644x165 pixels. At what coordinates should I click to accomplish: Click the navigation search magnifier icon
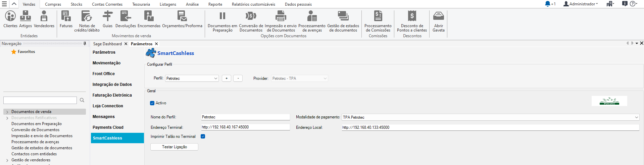coord(82,100)
